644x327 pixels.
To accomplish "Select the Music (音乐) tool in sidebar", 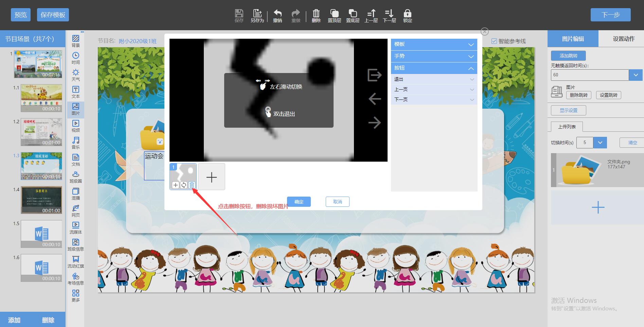I will (76, 143).
